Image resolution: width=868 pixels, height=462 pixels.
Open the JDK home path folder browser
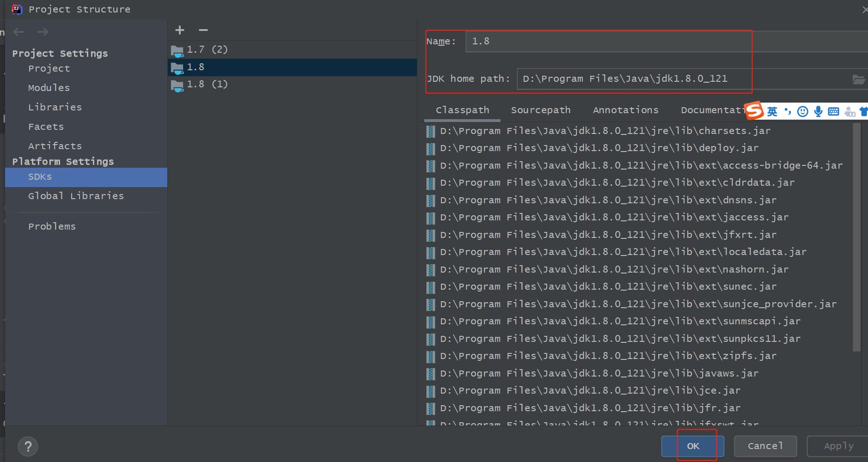pos(858,79)
